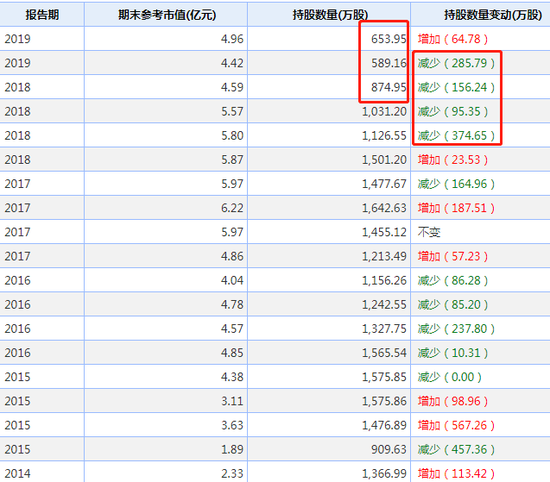Select the change entry 增加 (113.42)
Viewport: 550px width, 482px height.
point(456,474)
